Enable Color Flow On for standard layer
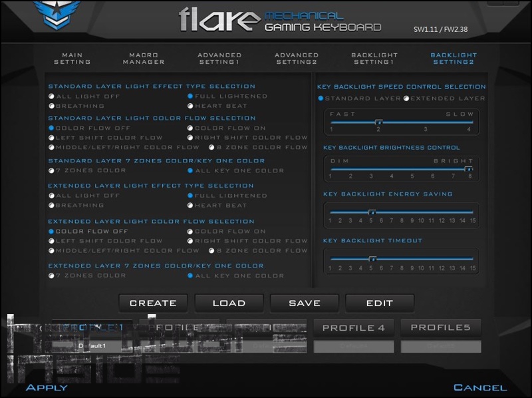Image resolution: width=532 pixels, height=398 pixels. 190,128
